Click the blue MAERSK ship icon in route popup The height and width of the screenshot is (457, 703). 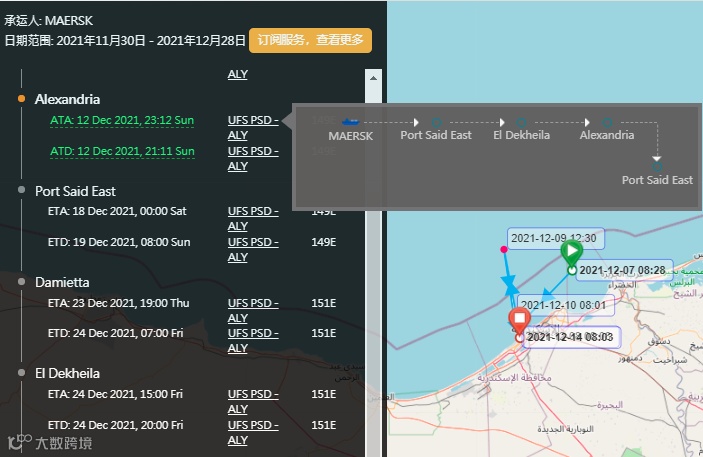click(351, 122)
